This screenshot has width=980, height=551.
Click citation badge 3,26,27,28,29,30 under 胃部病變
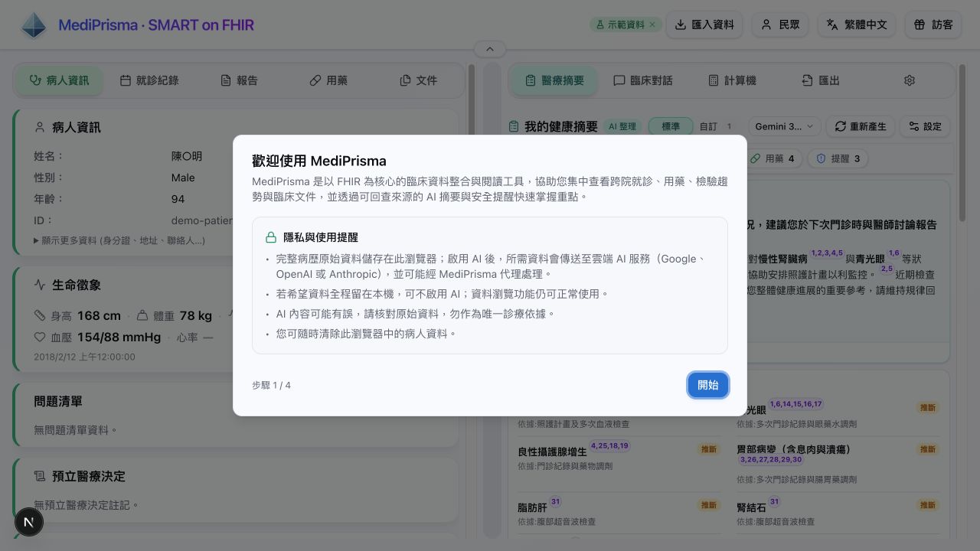(771, 460)
